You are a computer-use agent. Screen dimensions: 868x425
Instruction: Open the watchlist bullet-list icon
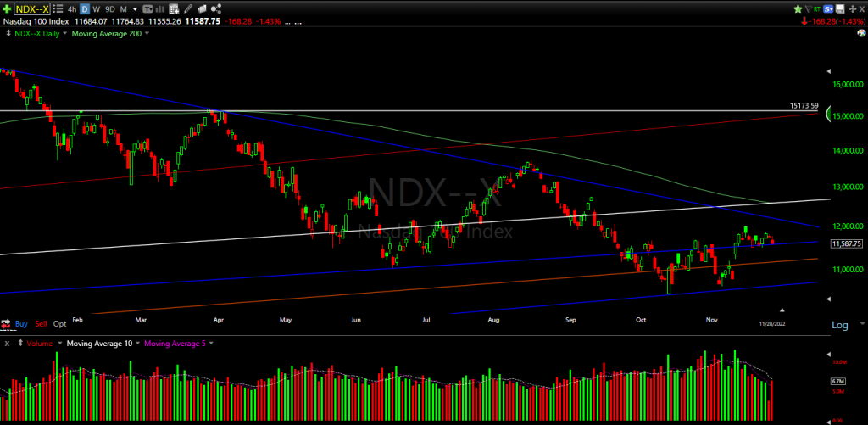pyautogui.click(x=58, y=8)
